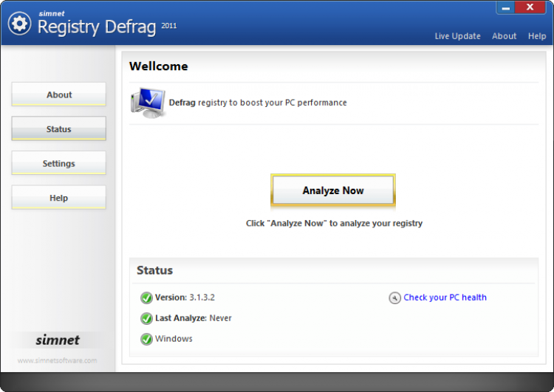Click the simnet logo in sidebar
The image size is (554, 392).
58,340
